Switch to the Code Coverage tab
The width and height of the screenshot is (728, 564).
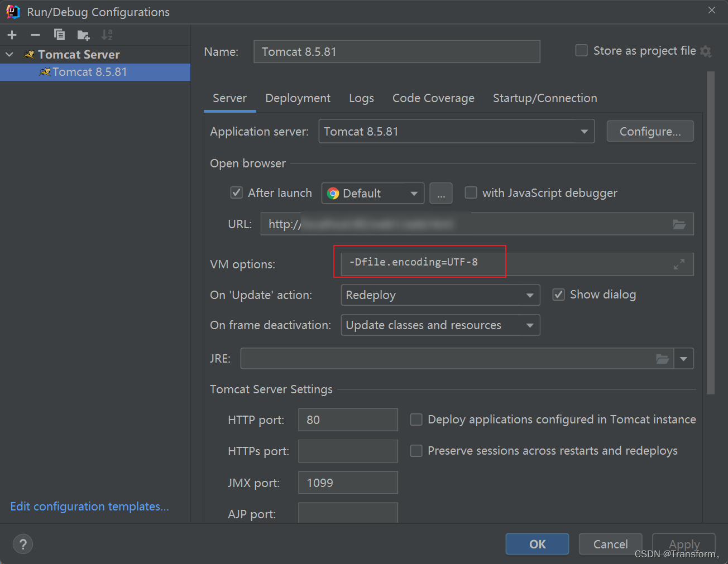click(433, 98)
